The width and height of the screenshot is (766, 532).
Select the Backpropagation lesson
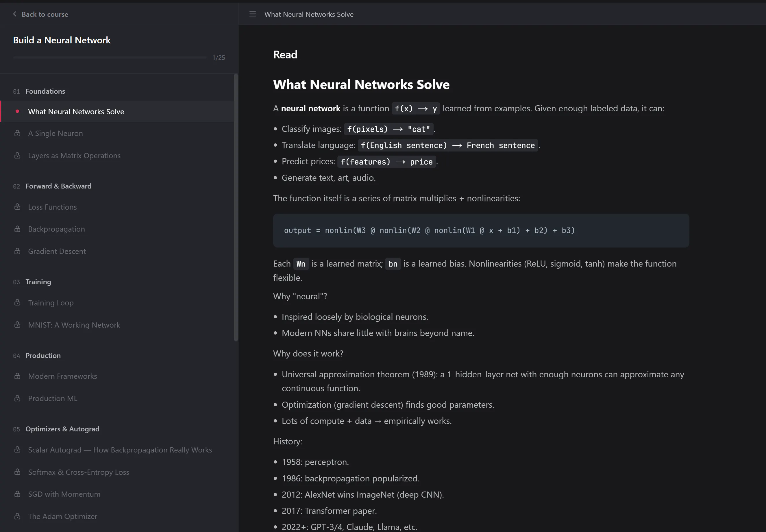[117, 229]
